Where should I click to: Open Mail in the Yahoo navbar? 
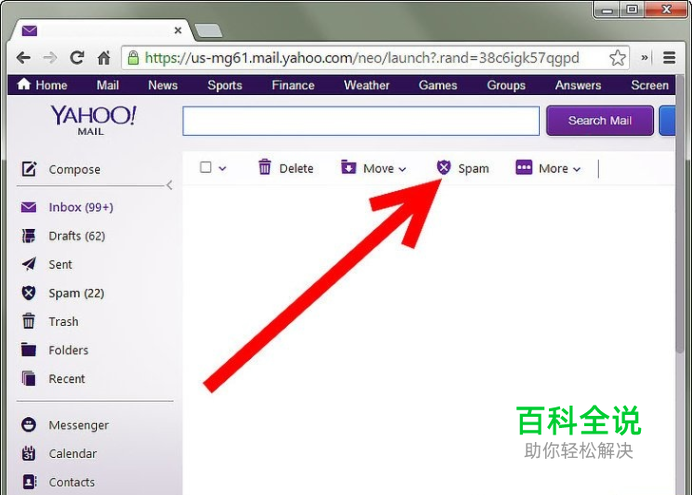108,85
